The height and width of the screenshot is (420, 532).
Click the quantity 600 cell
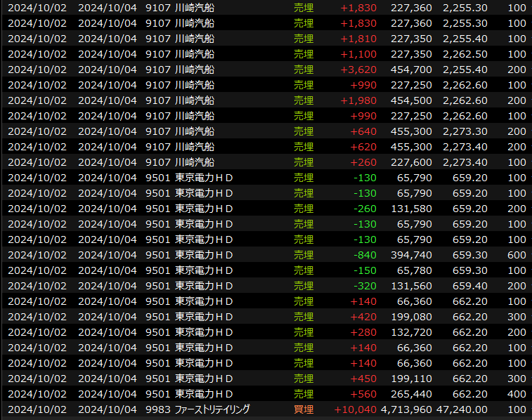pos(516,255)
